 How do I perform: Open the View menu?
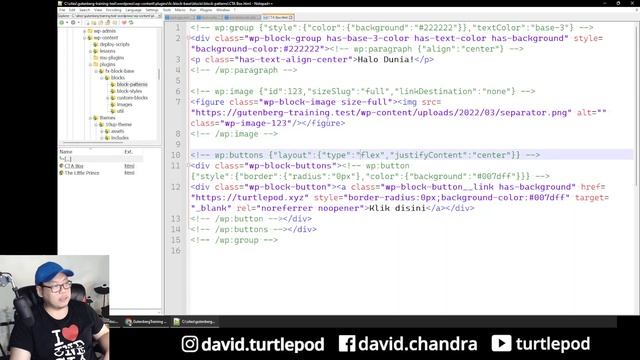[98, 10]
